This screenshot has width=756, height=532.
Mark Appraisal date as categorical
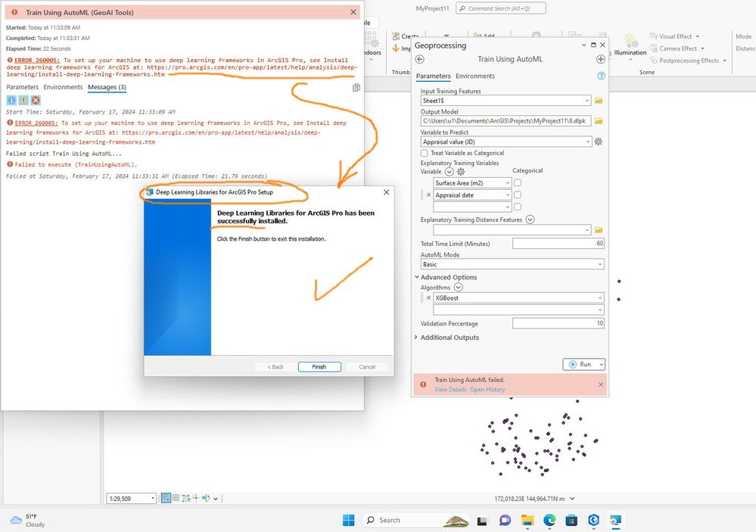pos(518,194)
